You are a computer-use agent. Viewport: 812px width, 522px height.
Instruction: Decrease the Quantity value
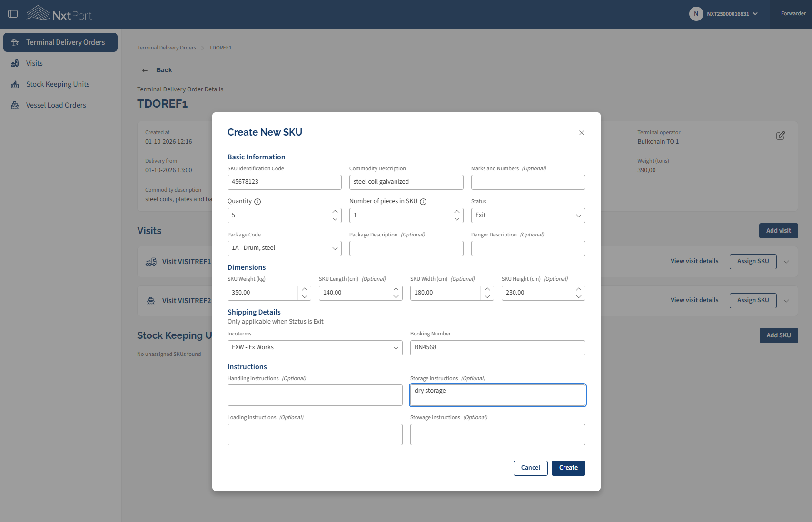coord(335,219)
